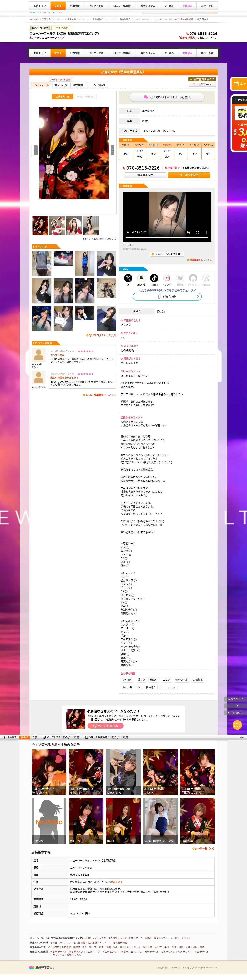Collapse the bottom history bar chevron

pyautogui.click(x=241, y=737)
